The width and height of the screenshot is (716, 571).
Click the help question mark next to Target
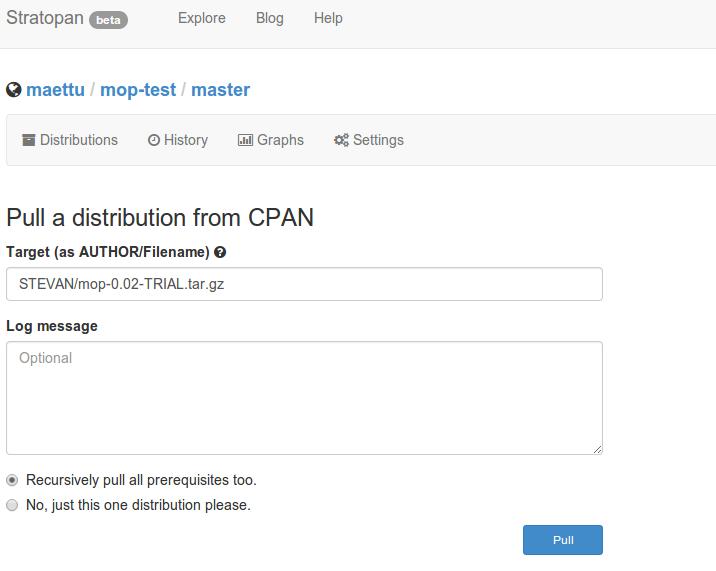(x=220, y=252)
